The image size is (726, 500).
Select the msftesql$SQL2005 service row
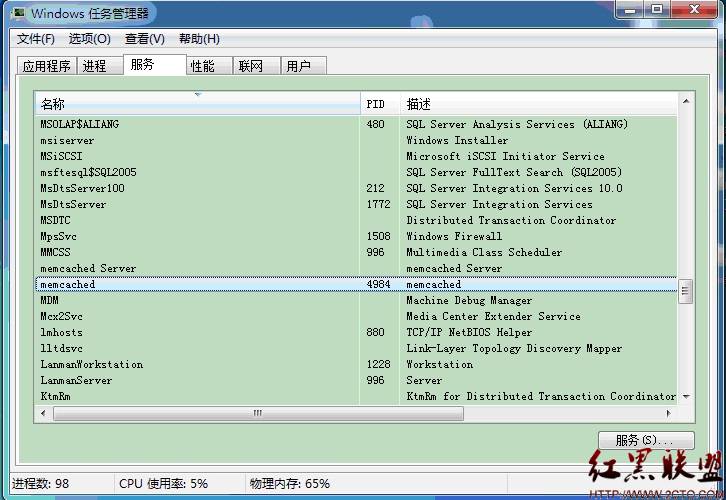(356, 172)
